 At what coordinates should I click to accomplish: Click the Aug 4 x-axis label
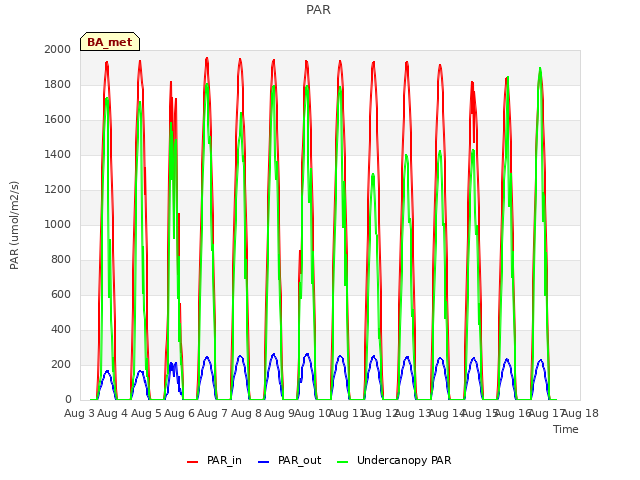[113, 413]
